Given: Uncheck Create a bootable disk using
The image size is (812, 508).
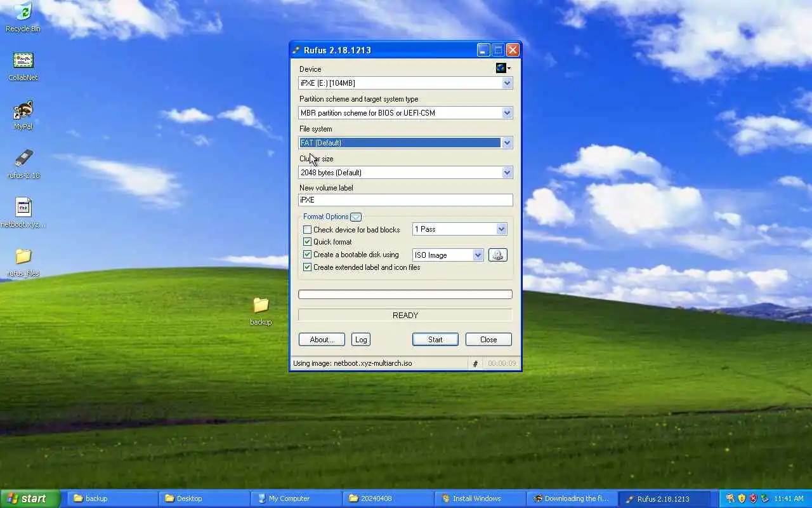Looking at the screenshot, I should (x=307, y=255).
